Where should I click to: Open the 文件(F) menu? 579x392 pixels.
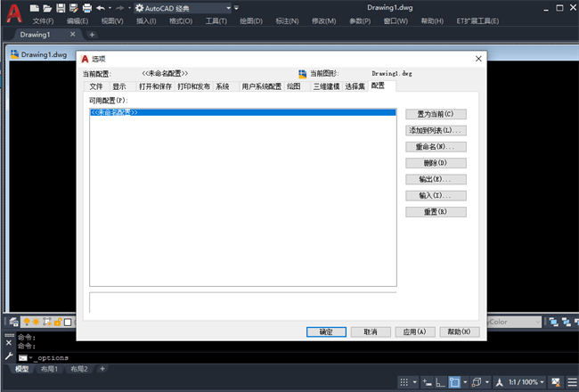tap(43, 21)
